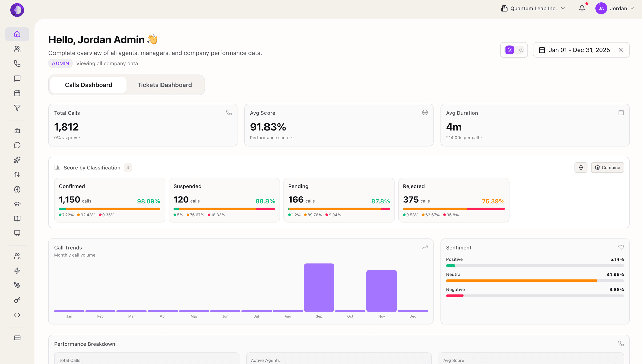
Task: Open the Home dashboard from the sidebar
Action: pos(17,34)
